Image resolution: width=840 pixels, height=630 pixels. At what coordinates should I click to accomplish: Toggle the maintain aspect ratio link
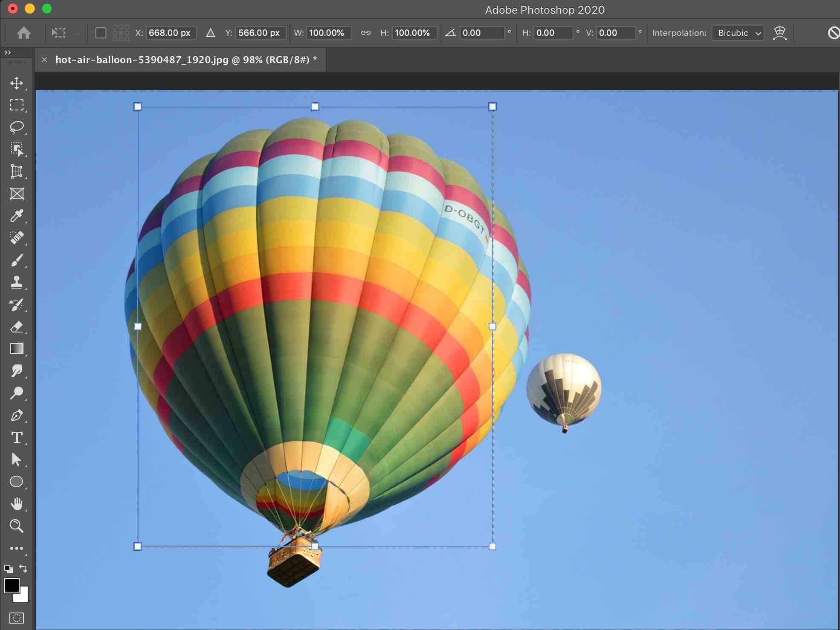365,33
